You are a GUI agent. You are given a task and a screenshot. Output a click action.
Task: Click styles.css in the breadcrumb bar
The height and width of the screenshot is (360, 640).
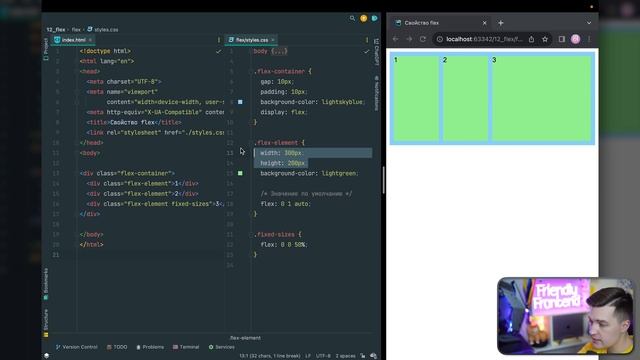[x=103, y=29]
